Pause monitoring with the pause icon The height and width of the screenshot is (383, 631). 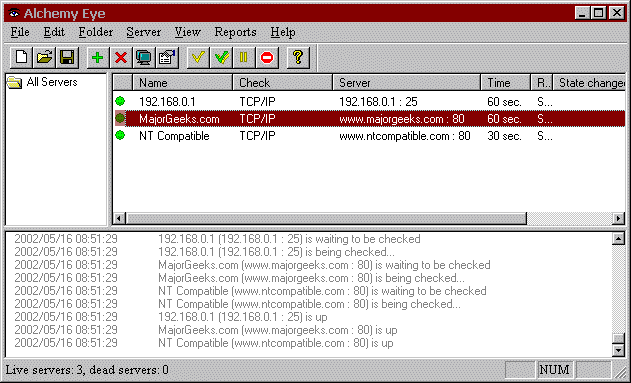(x=244, y=58)
